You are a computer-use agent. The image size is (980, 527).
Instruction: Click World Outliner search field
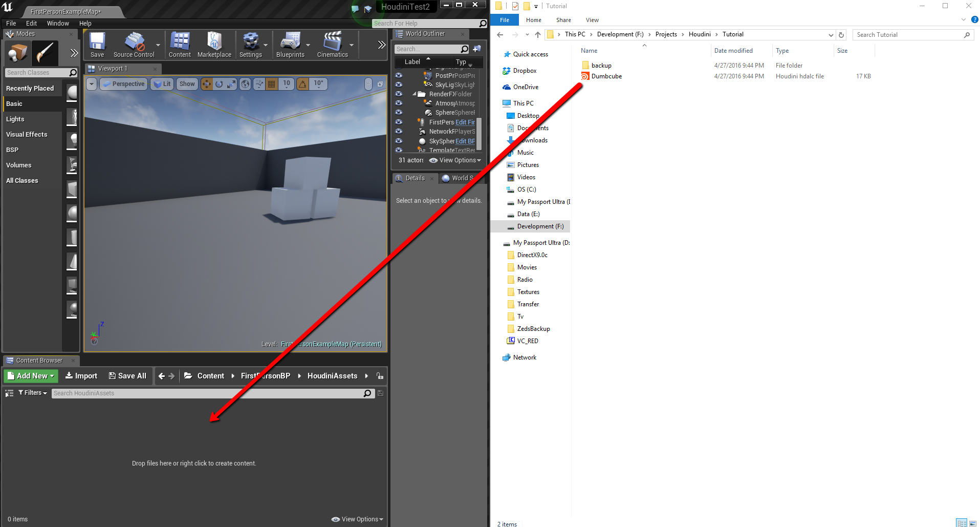click(432, 49)
